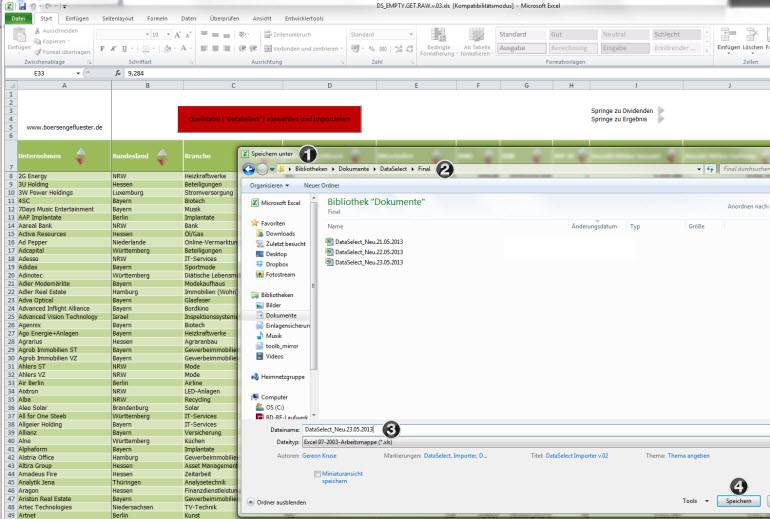
Task: Select Videos under Bibliotheken
Action: [x=270, y=356]
